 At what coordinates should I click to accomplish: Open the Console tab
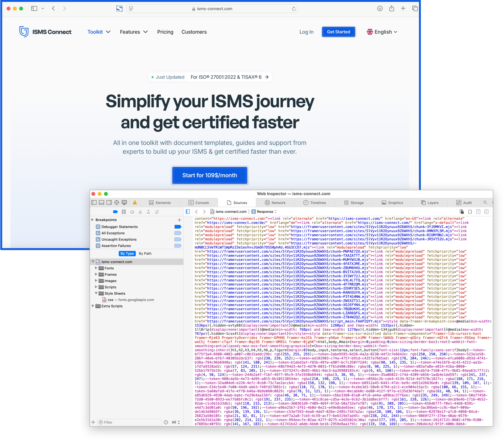coord(199,203)
